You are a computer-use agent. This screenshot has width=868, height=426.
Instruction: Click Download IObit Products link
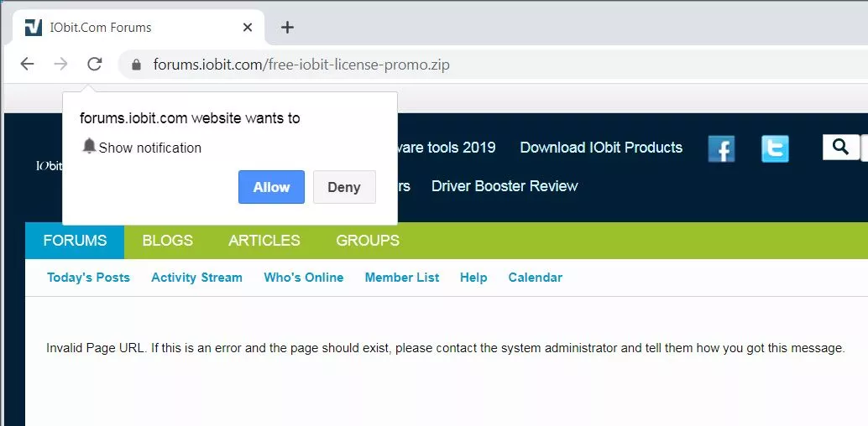[x=601, y=148]
